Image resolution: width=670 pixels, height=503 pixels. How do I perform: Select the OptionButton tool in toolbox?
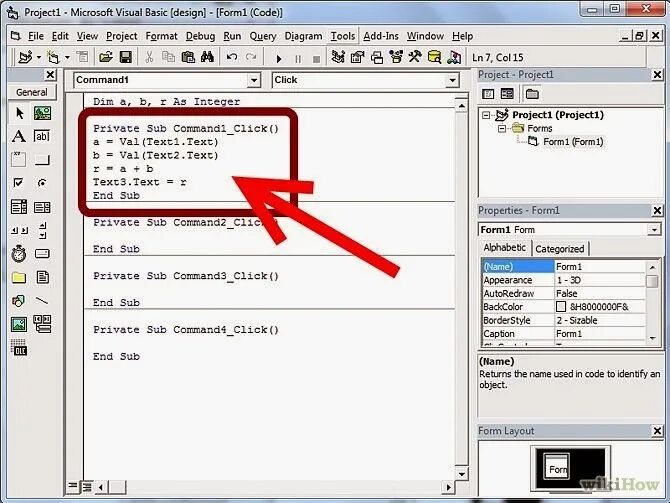42,183
